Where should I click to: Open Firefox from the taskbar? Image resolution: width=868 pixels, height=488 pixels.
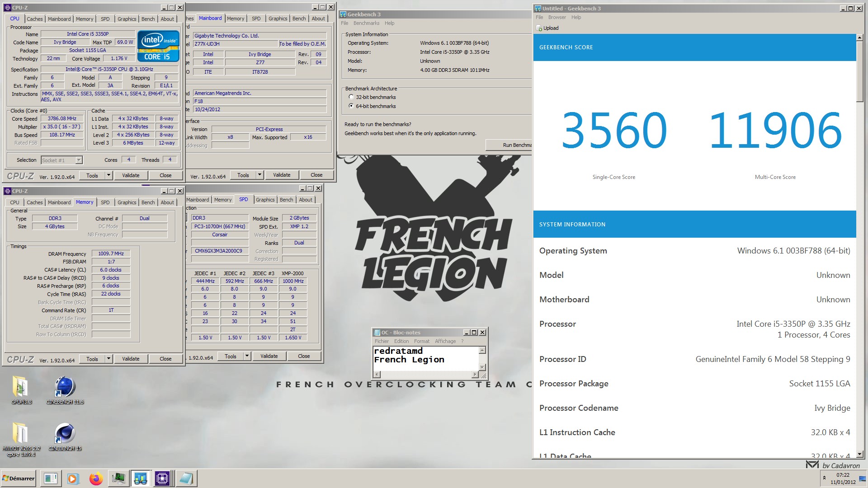[96, 479]
